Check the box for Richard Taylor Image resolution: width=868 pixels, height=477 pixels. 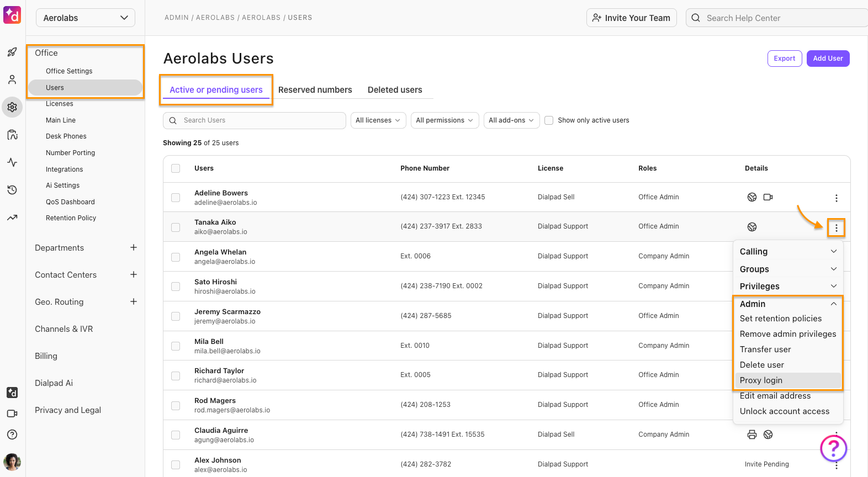click(x=176, y=375)
